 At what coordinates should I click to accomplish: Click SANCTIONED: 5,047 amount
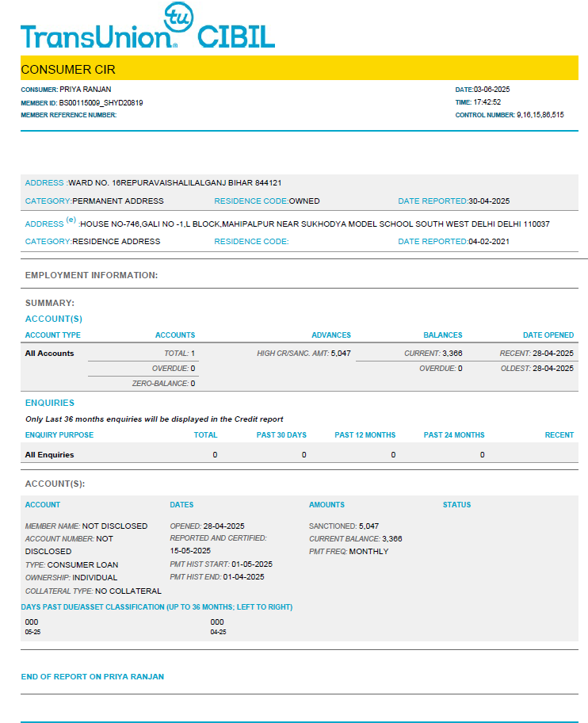[x=344, y=526]
